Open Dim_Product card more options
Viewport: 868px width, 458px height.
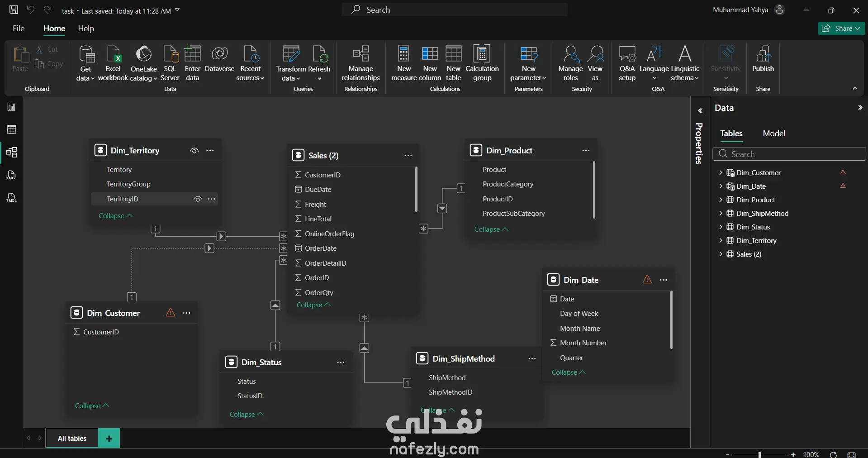(586, 150)
